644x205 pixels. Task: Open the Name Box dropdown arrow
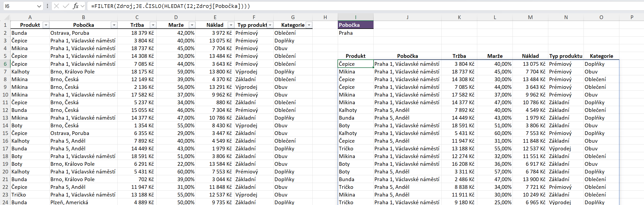pos(39,6)
